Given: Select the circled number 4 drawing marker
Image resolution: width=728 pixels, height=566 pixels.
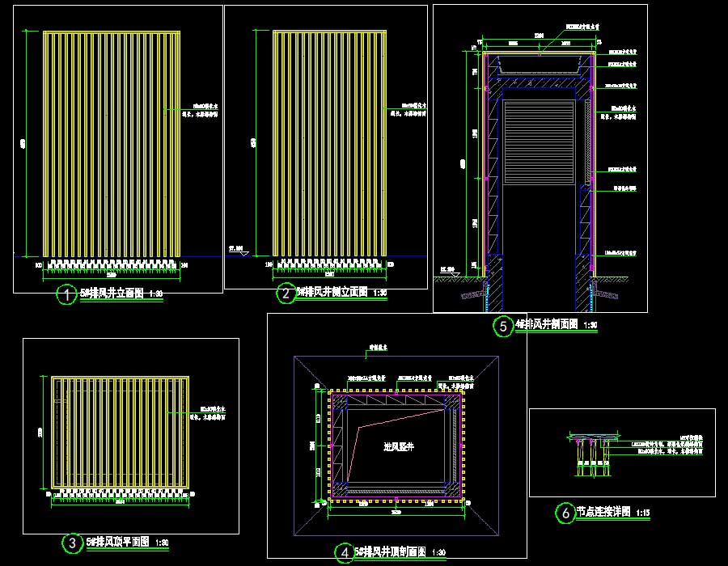Looking at the screenshot, I should tap(344, 552).
